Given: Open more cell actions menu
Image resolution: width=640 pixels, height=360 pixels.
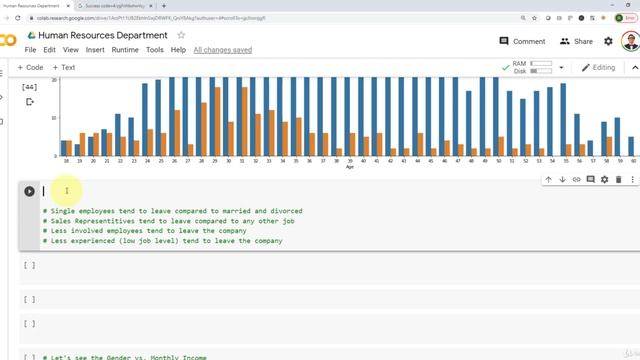Looking at the screenshot, I should 632,180.
